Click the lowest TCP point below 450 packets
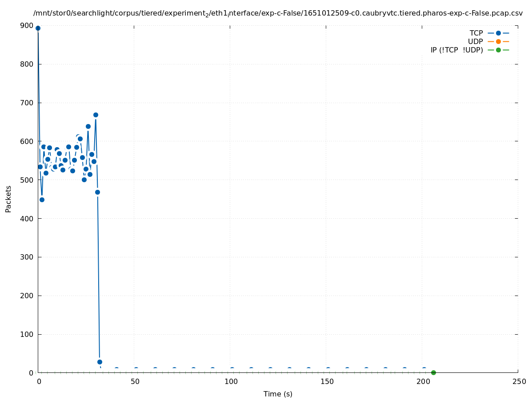The image size is (532, 400). click(42, 200)
